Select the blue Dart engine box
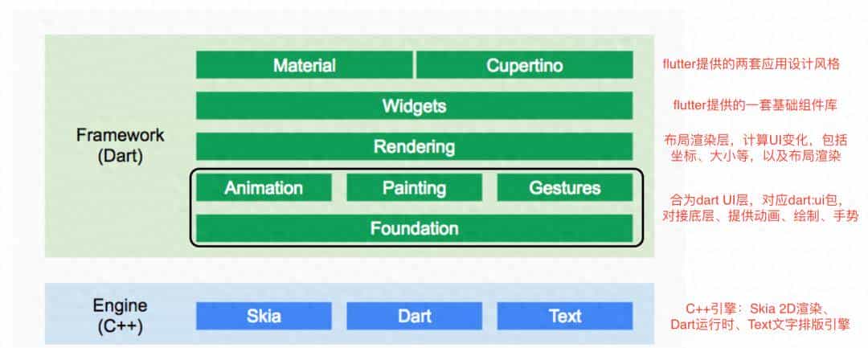The image size is (868, 348). pyautogui.click(x=414, y=316)
